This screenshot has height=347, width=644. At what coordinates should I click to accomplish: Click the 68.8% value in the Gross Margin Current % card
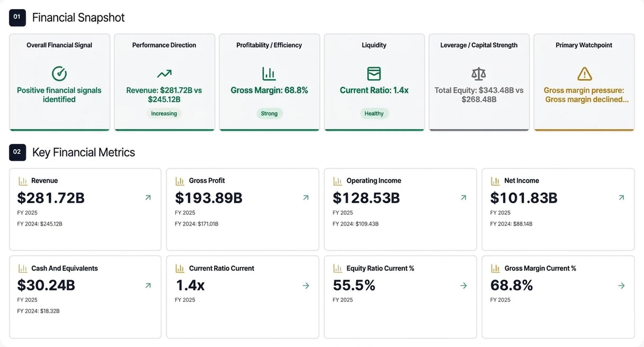[511, 285]
